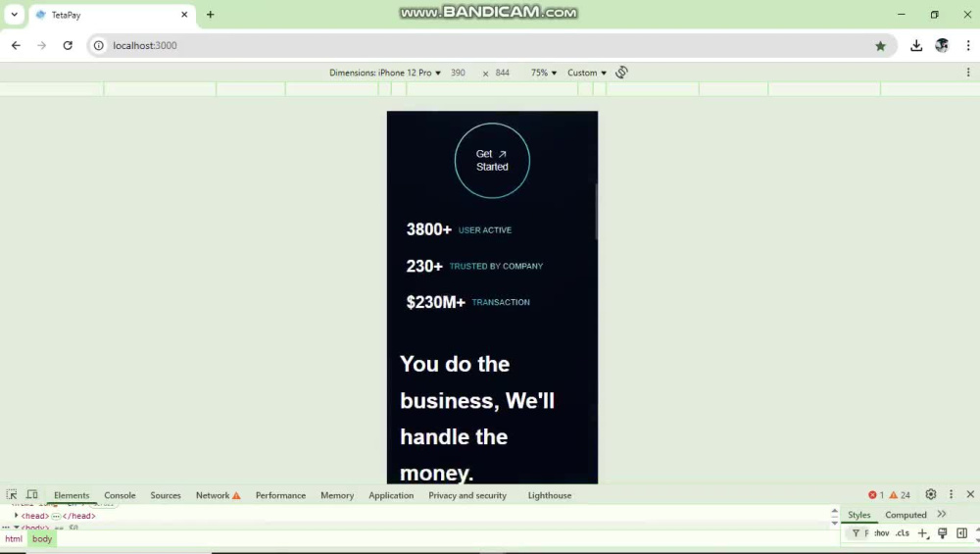Image resolution: width=980 pixels, height=554 pixels.
Task: Switch to the Styles sidebar tab
Action: tap(858, 515)
